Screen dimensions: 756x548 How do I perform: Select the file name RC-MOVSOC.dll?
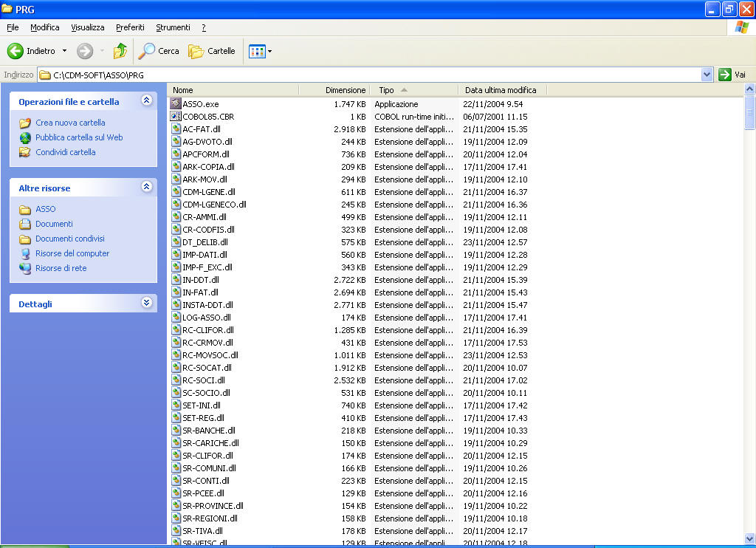pos(210,355)
